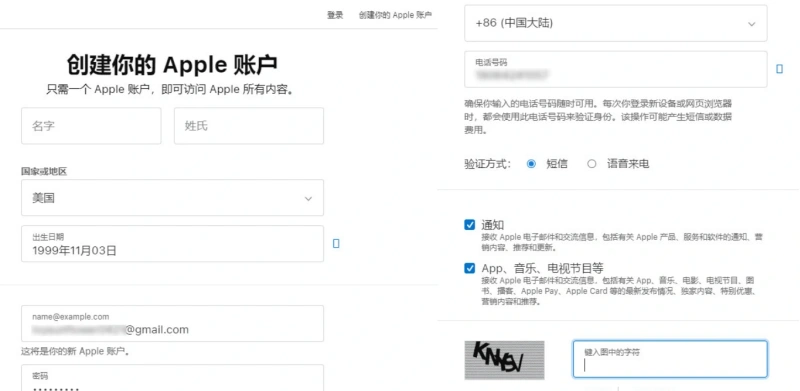The width and height of the screenshot is (800, 391).
Task: Click 创建你的 Apple 账户 header link
Action: pos(395,15)
